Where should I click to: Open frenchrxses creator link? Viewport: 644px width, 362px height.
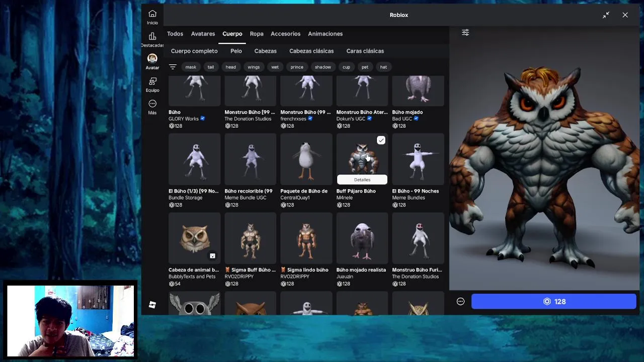tap(293, 119)
